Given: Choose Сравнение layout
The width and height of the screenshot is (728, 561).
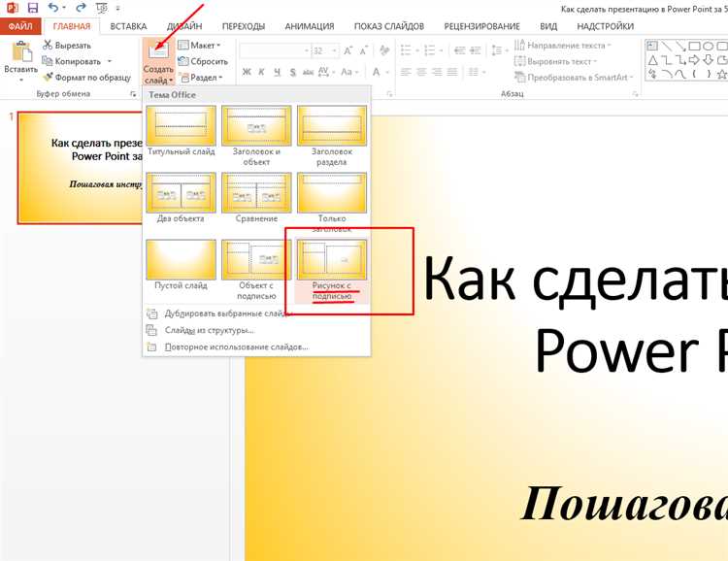Looking at the screenshot, I should [x=256, y=198].
